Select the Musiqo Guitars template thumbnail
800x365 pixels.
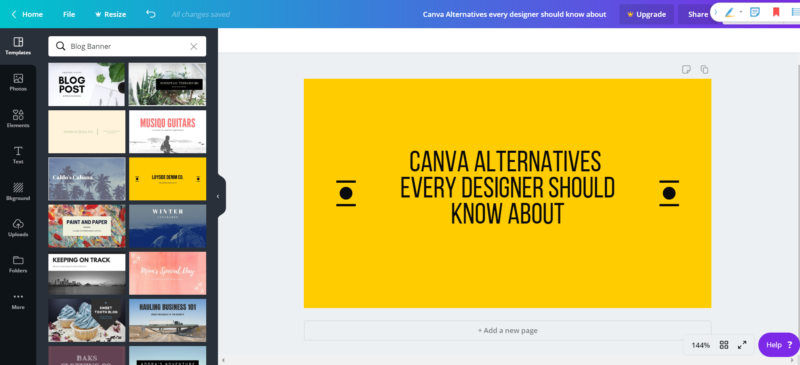tap(167, 132)
